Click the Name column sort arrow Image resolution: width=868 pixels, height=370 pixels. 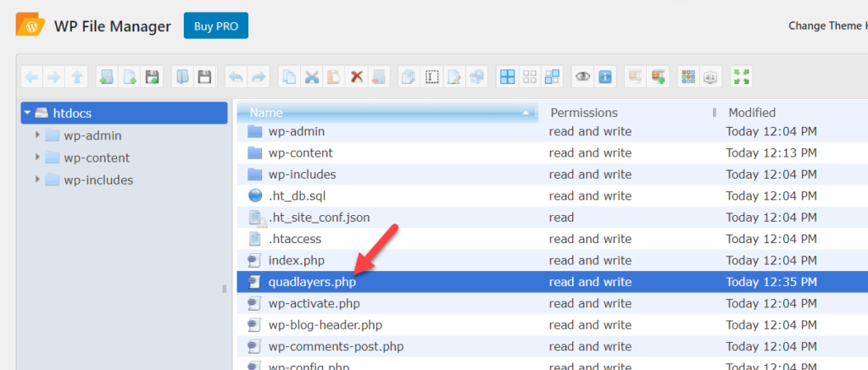pyautogui.click(x=526, y=113)
